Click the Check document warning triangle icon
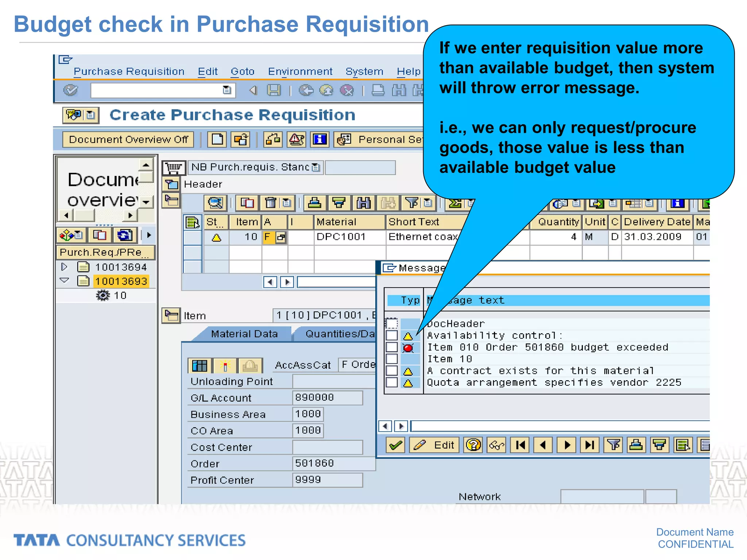Screen dimensions: 747x560 coord(297,139)
